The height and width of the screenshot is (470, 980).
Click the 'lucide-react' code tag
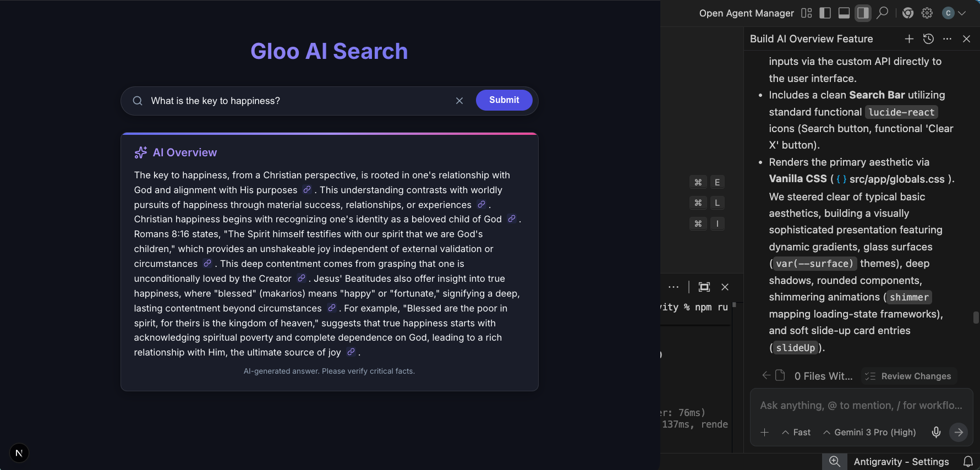click(x=901, y=112)
